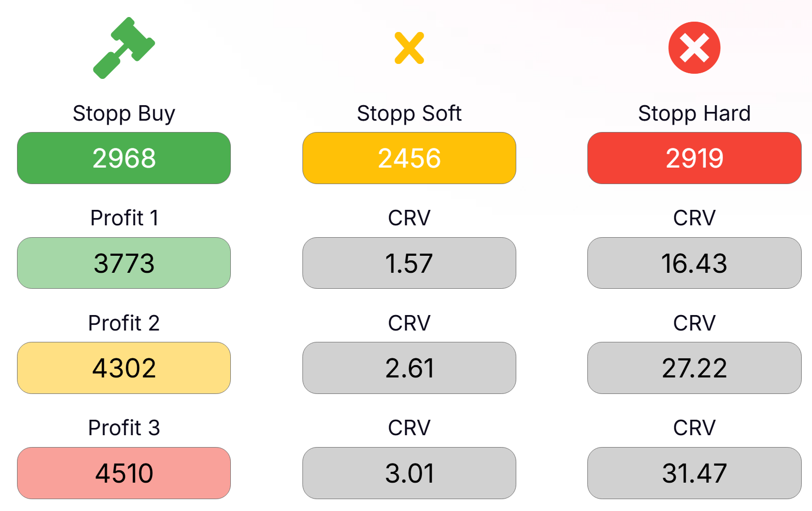Click the green gavel Stopp Buy icon
The width and height of the screenshot is (812, 511).
click(124, 48)
